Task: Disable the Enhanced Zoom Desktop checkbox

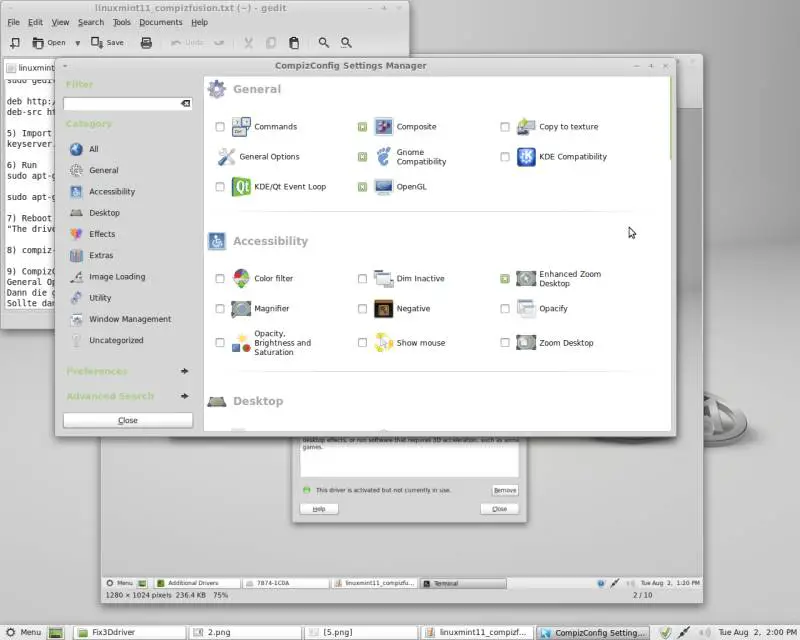Action: [x=505, y=279]
